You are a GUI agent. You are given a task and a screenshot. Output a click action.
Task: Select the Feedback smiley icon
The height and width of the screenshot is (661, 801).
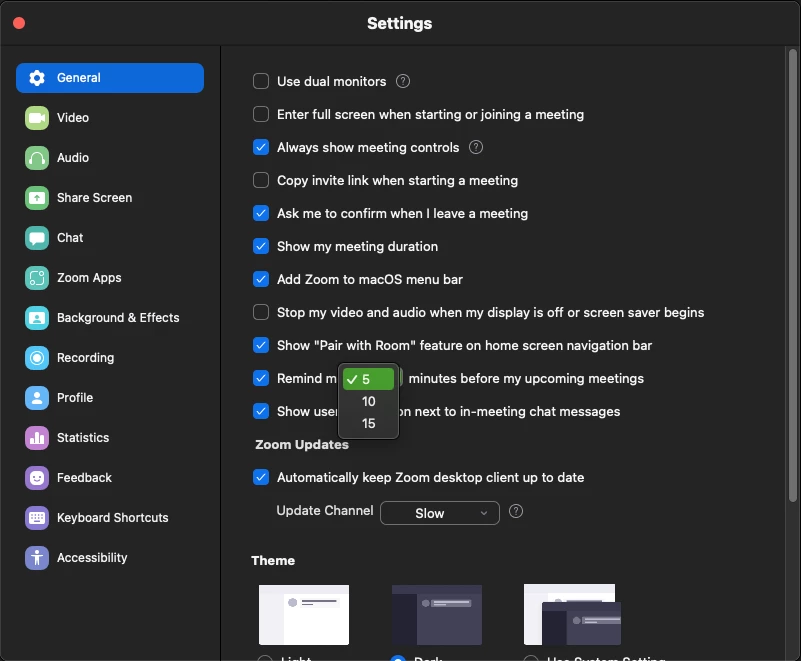(x=37, y=478)
